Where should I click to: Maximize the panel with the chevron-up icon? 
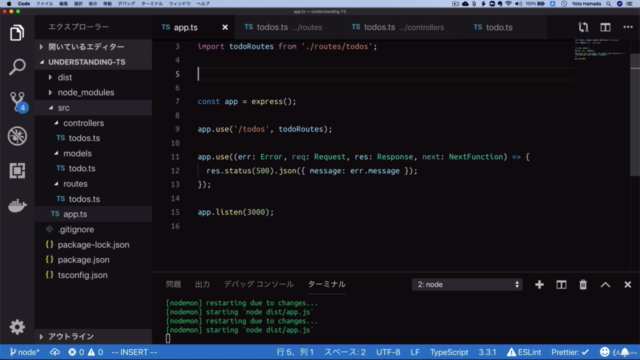coord(605,284)
